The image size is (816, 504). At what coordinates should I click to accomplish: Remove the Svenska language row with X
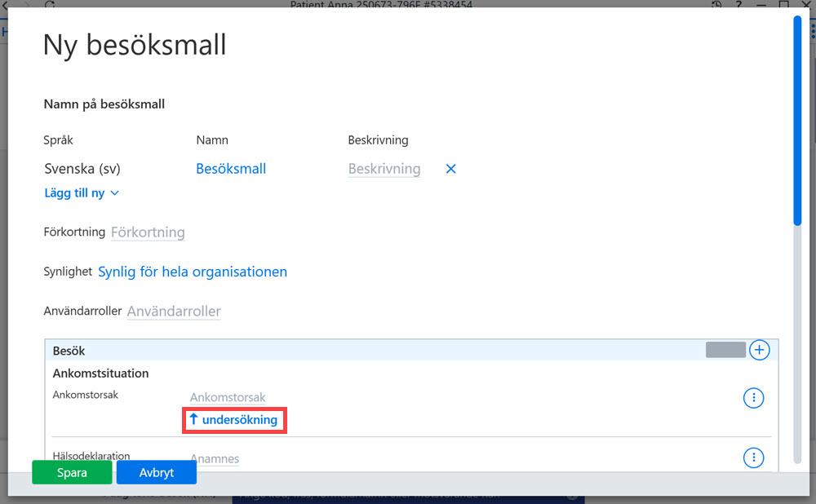pos(450,169)
